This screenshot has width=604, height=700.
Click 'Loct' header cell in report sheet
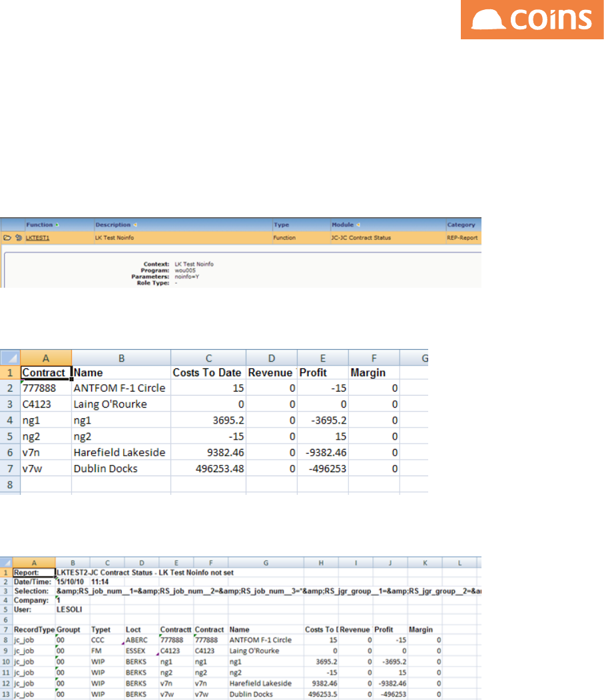142,629
